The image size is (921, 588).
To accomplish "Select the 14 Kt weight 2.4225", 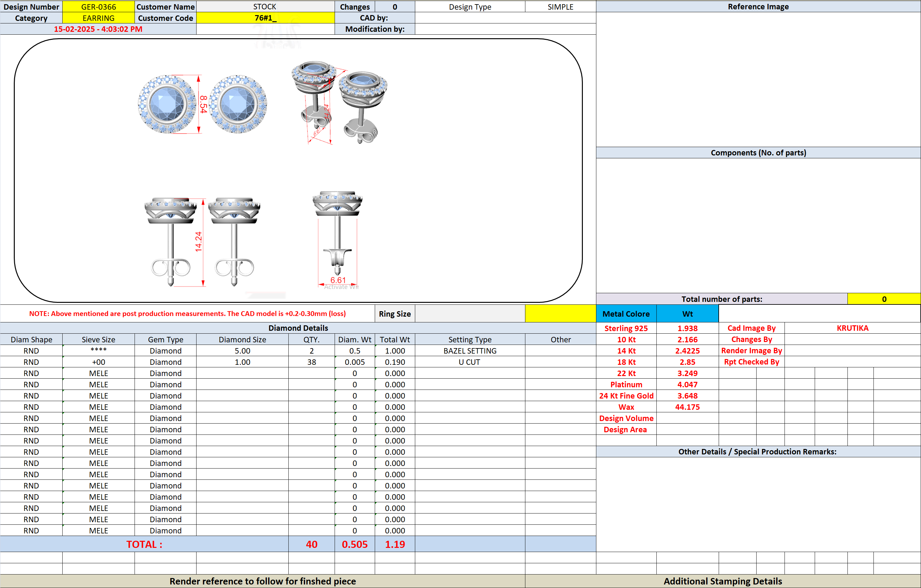I will pos(687,350).
